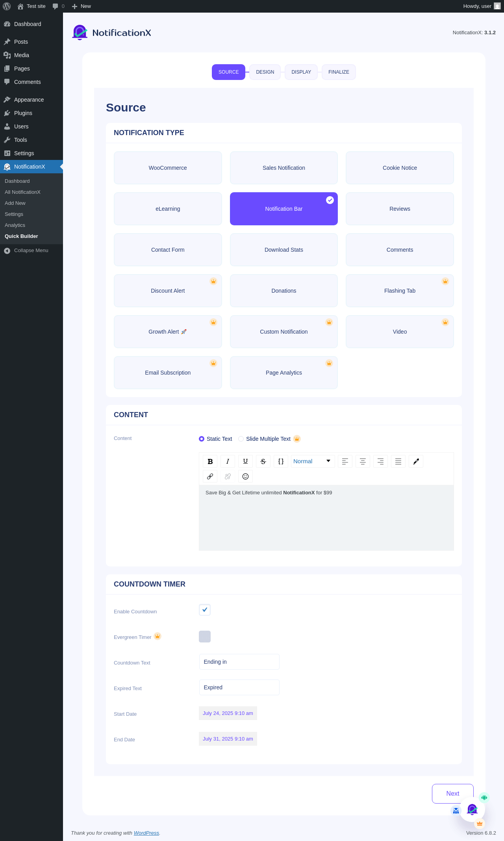Open the Start Date picker
The height and width of the screenshot is (841, 504).
(x=228, y=713)
